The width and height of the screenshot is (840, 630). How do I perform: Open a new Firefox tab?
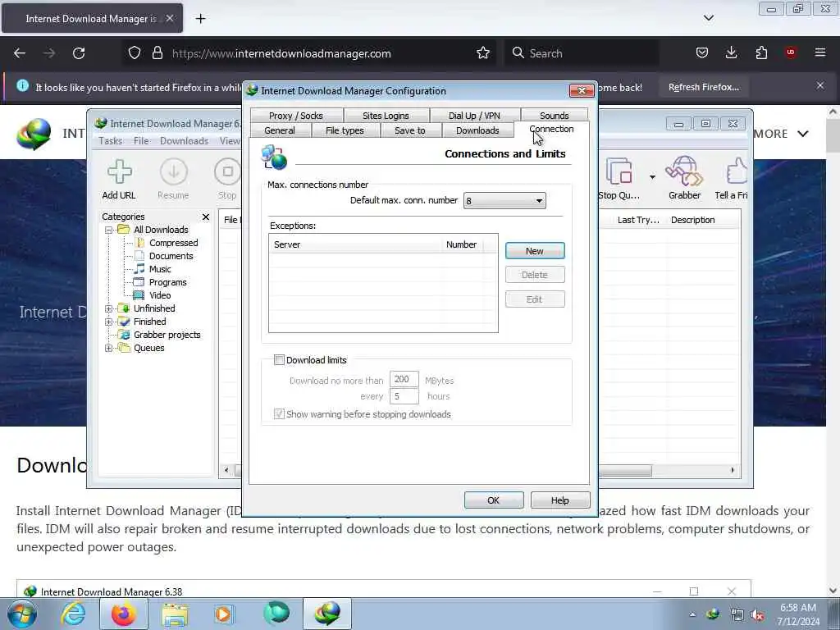200,19
